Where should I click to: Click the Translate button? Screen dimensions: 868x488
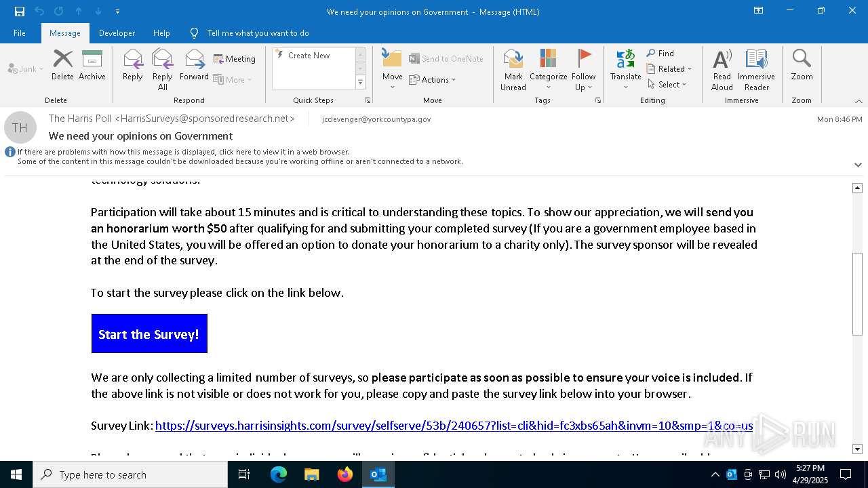[x=626, y=69]
